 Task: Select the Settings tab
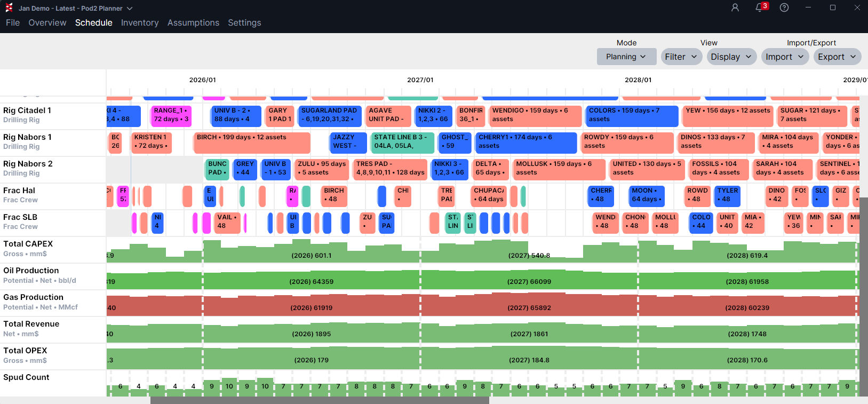(244, 22)
